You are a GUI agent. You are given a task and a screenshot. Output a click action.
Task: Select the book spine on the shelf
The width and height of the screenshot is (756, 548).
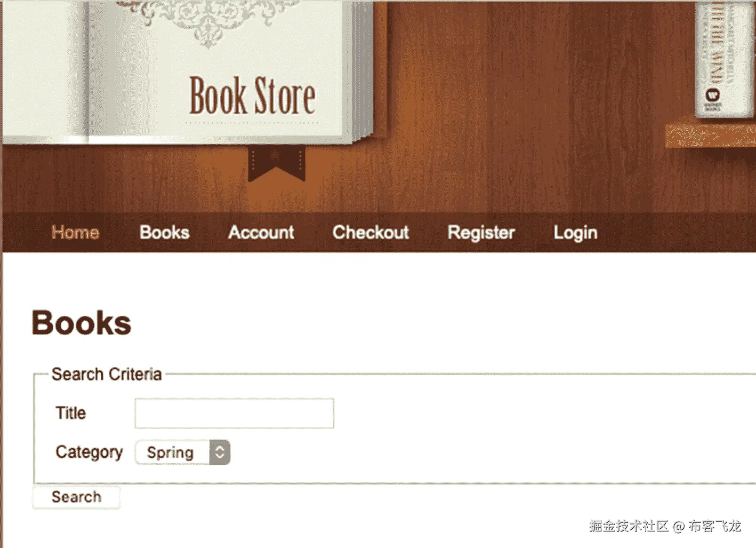point(723,59)
